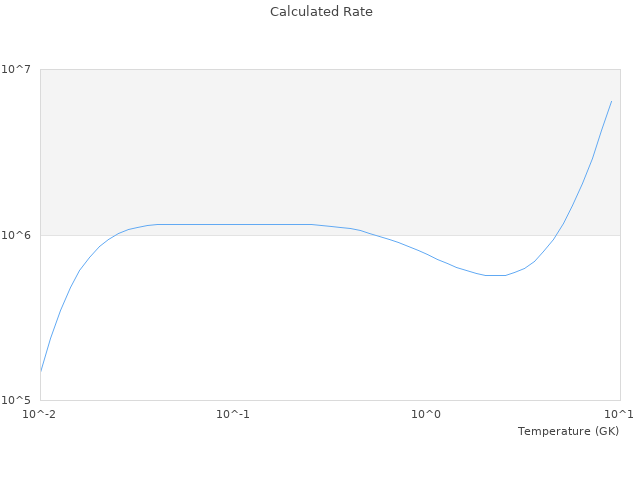Click the gray shaded band's center above 10^6

point(329,152)
